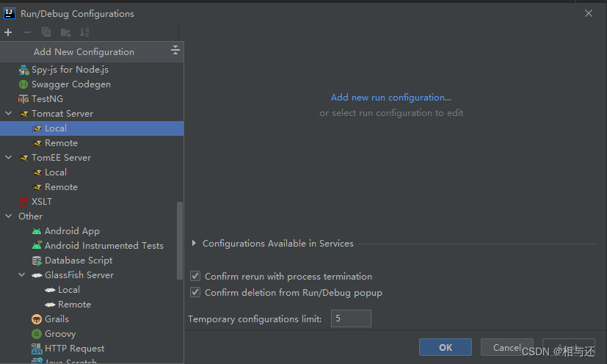Click the Cancel button

[x=506, y=347]
